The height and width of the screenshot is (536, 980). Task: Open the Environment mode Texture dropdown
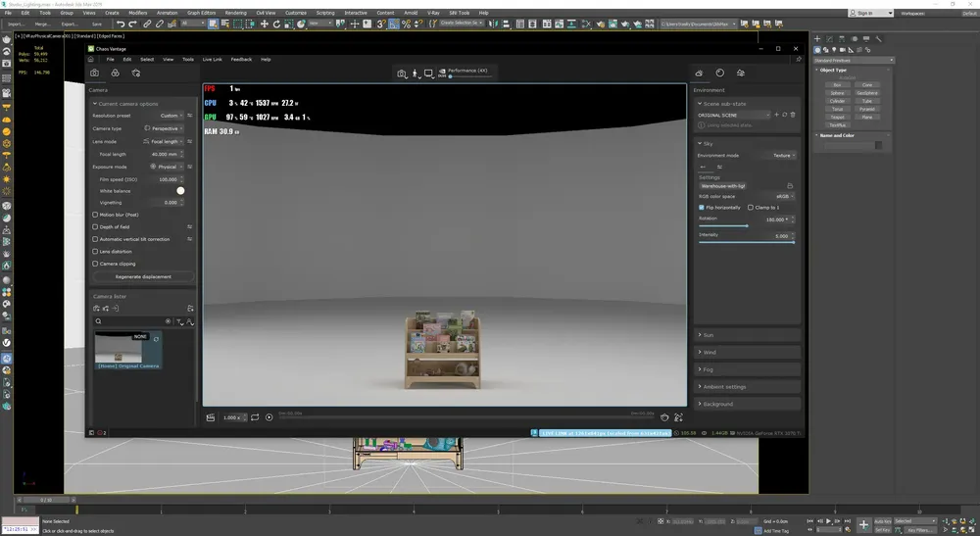(x=784, y=156)
